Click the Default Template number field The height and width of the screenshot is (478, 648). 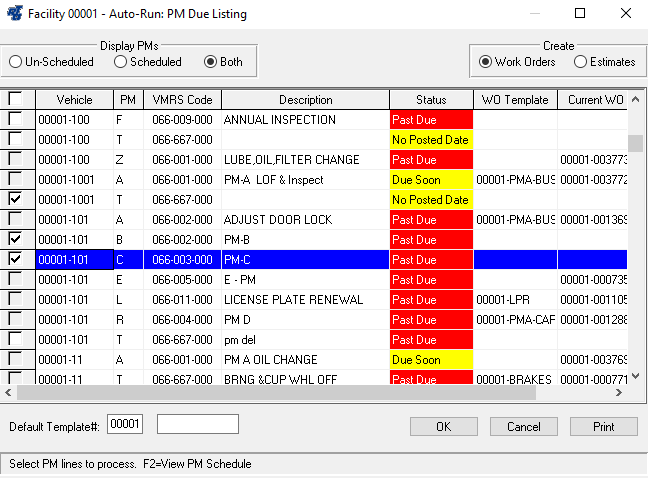tap(125, 425)
